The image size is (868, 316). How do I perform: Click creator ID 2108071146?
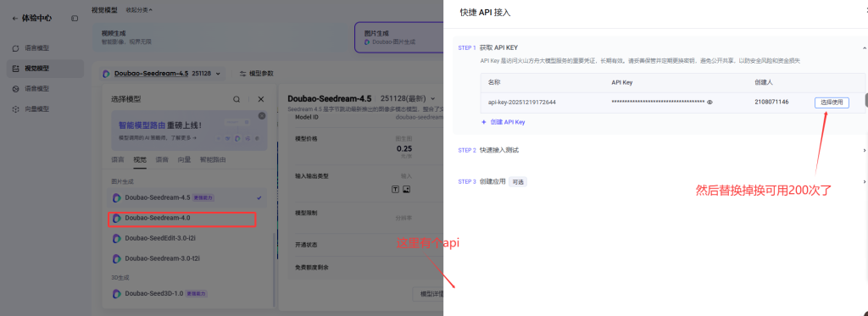pyautogui.click(x=771, y=103)
